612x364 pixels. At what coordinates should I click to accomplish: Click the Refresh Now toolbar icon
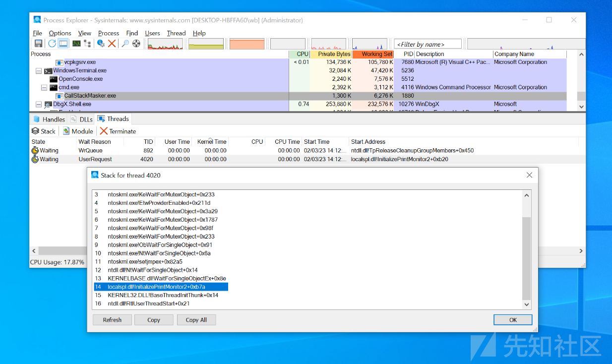[52, 44]
